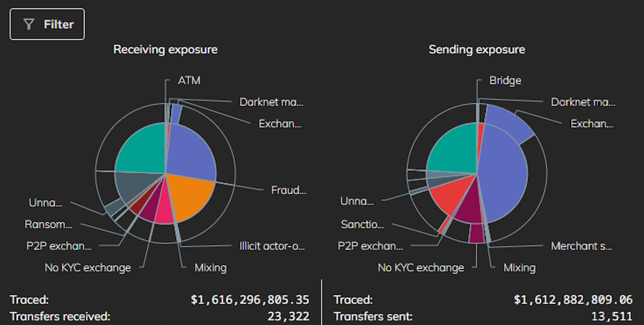Open the Filter button

click(47, 24)
